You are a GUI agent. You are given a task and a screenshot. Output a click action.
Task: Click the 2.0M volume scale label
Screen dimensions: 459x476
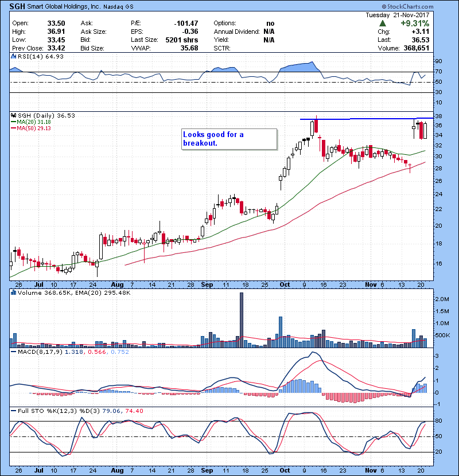(x=442, y=299)
